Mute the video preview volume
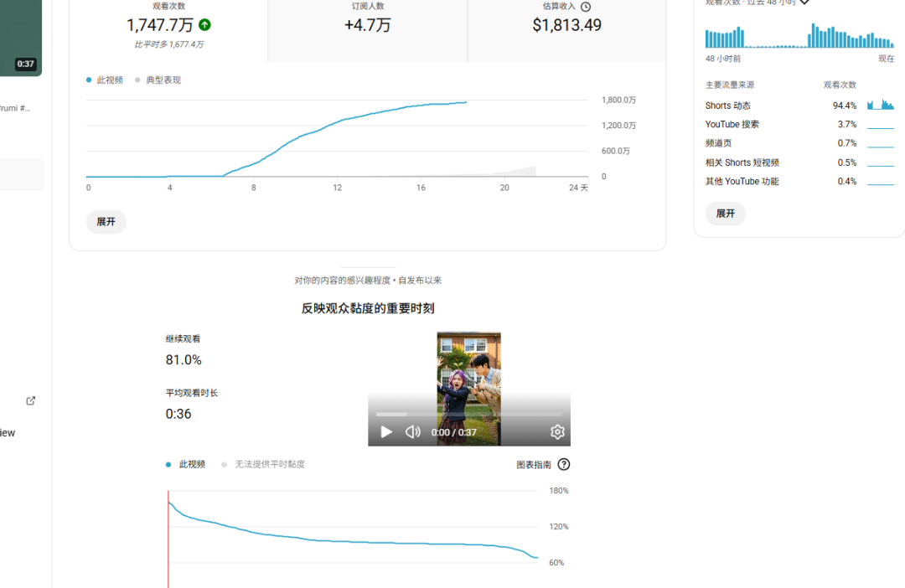The height and width of the screenshot is (588, 905). click(412, 431)
